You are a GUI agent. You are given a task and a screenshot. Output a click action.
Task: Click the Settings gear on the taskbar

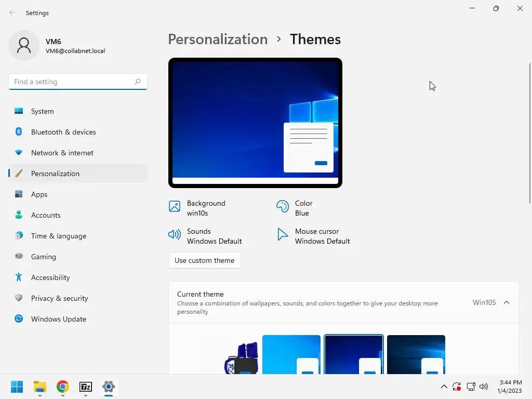pyautogui.click(x=109, y=387)
